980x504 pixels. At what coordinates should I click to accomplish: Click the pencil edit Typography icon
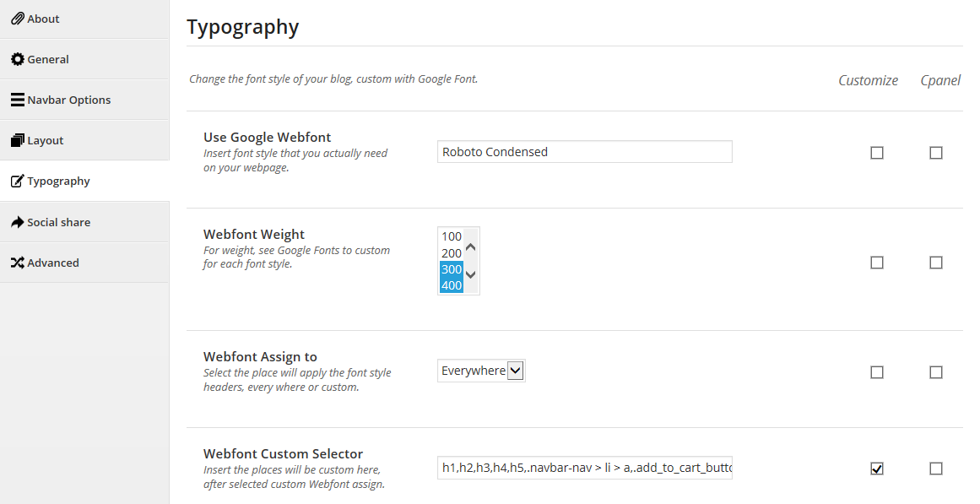[18, 182]
